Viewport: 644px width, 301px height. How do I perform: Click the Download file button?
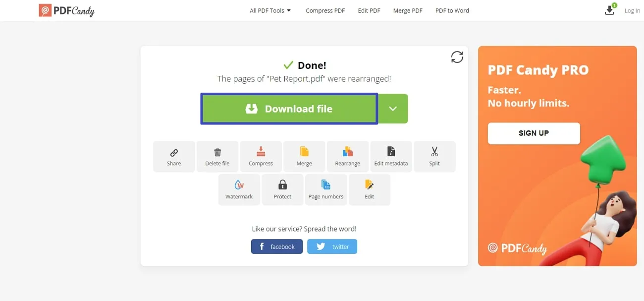click(289, 109)
